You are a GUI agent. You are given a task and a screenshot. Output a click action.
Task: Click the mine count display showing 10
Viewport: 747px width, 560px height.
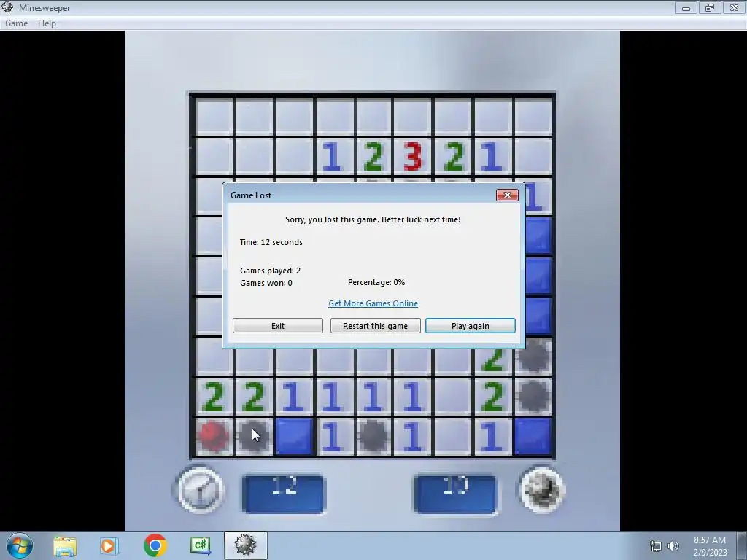pyautogui.click(x=456, y=494)
